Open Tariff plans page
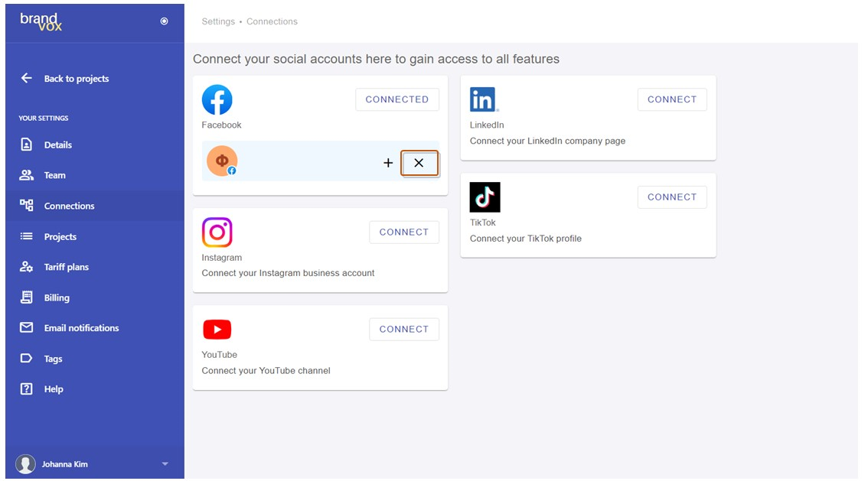The width and height of the screenshot is (868, 481). coord(67,267)
